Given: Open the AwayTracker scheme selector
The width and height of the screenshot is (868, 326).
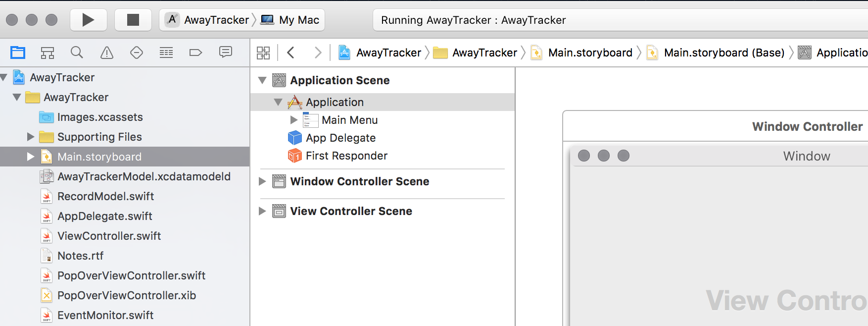Looking at the screenshot, I should pyautogui.click(x=208, y=20).
